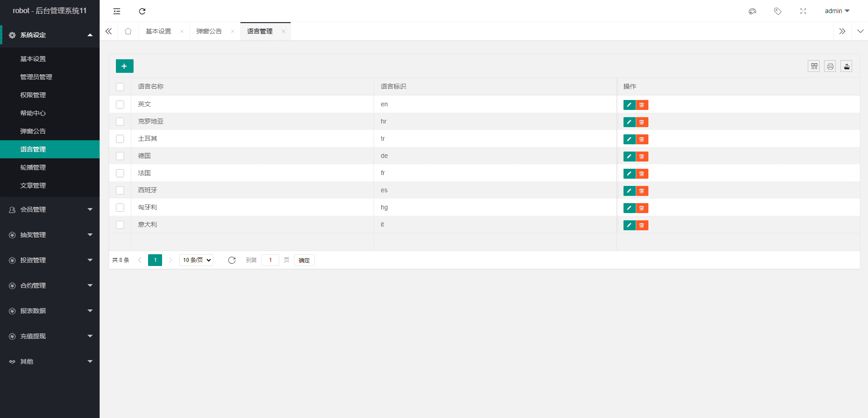The image size is (868, 418).
Task: Expand the 会员管理 sidebar menu
Action: [x=50, y=209]
